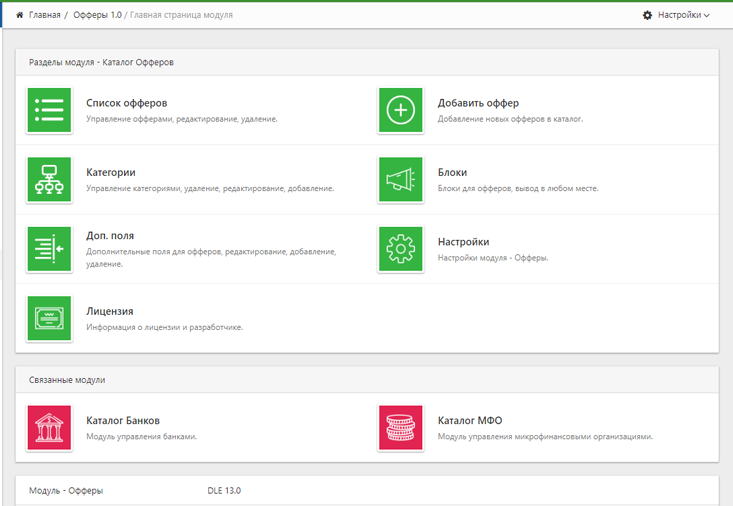
Task: Click the green plus circle Добавить оффер icon
Action: coord(400,110)
